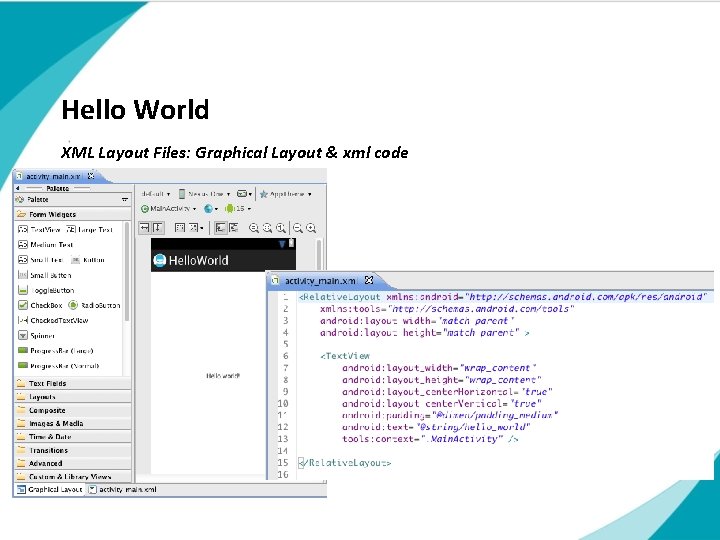This screenshot has height=540, width=720.
Task: Click the android:layout_centerHorizontal line
Action: (x=447, y=392)
